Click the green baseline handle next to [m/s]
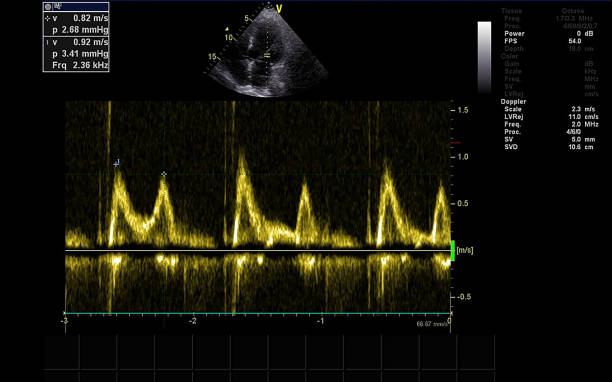The width and height of the screenshot is (612, 382). point(453,251)
